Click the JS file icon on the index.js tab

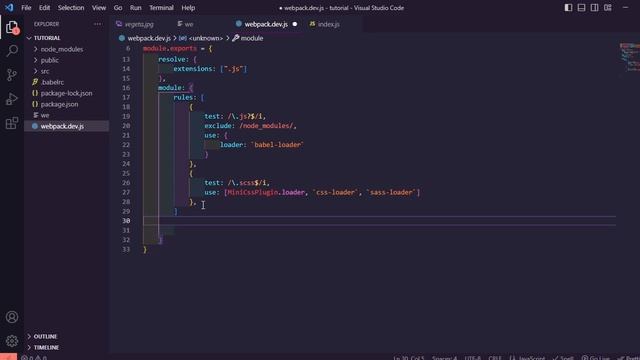[x=312, y=24]
